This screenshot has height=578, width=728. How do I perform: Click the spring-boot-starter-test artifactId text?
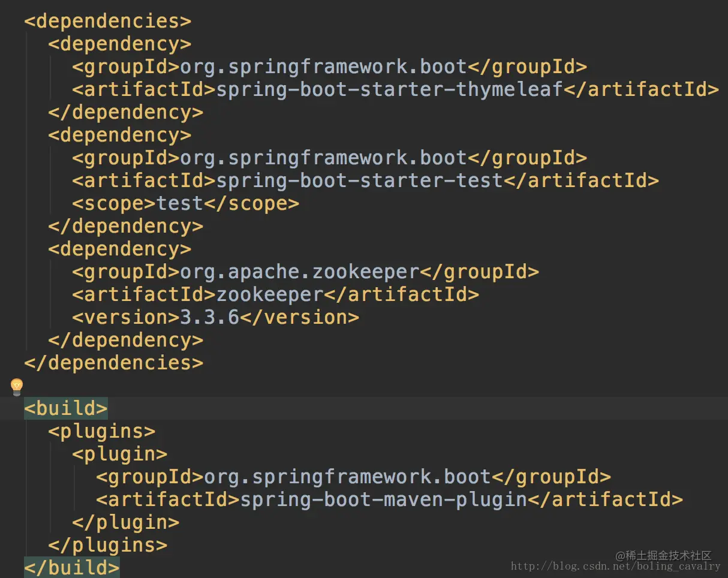[359, 180]
